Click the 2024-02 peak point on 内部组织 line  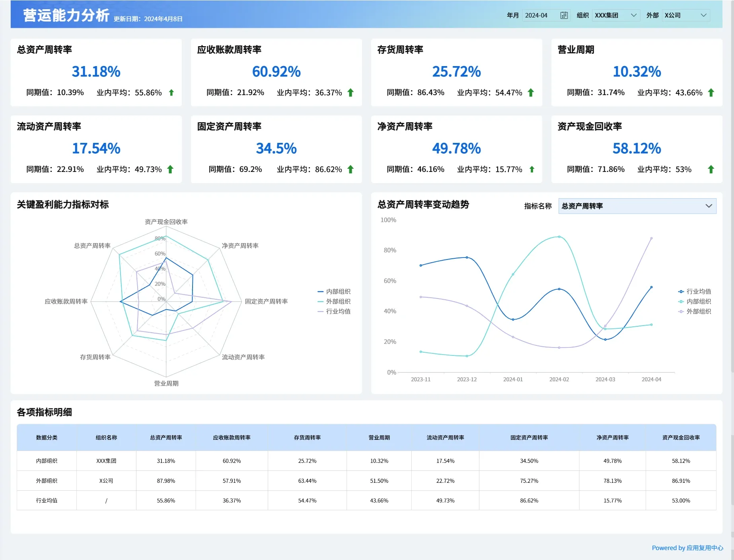pos(559,237)
